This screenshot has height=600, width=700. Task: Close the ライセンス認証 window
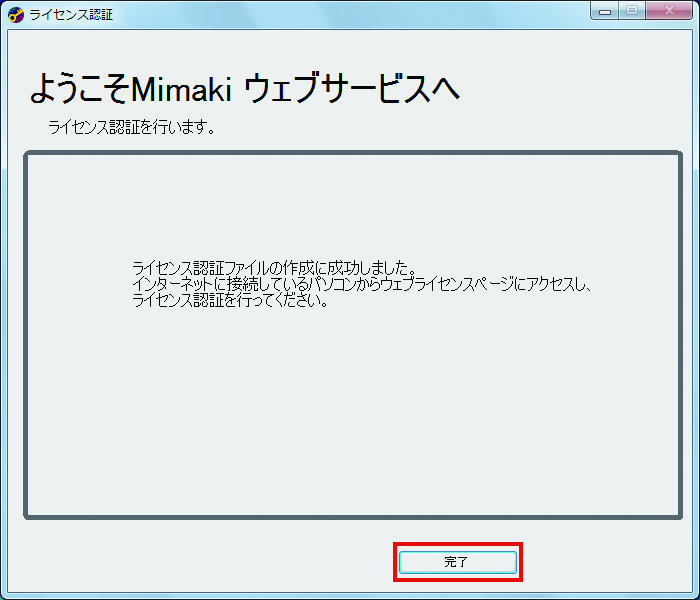[669, 11]
